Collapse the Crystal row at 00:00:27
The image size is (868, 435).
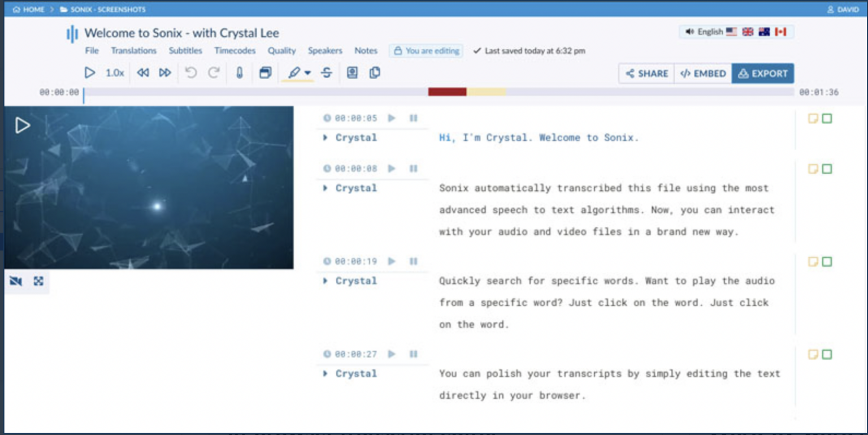coord(325,373)
